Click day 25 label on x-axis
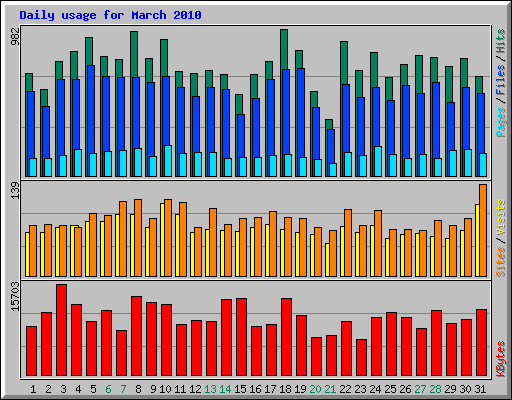The height and width of the screenshot is (400, 512). coord(390,389)
